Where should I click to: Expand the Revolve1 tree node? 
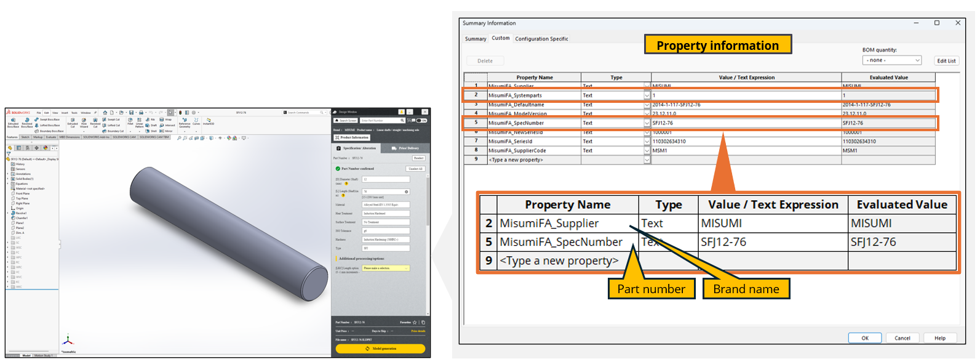(8, 213)
